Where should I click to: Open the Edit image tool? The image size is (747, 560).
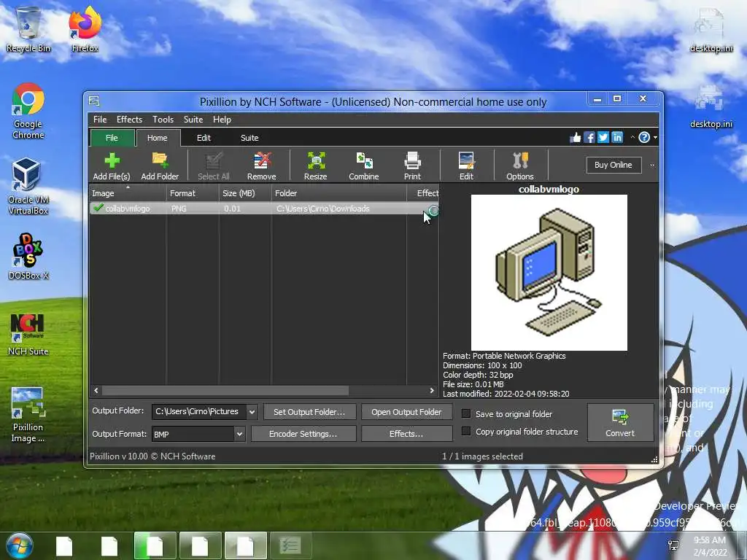click(x=466, y=166)
